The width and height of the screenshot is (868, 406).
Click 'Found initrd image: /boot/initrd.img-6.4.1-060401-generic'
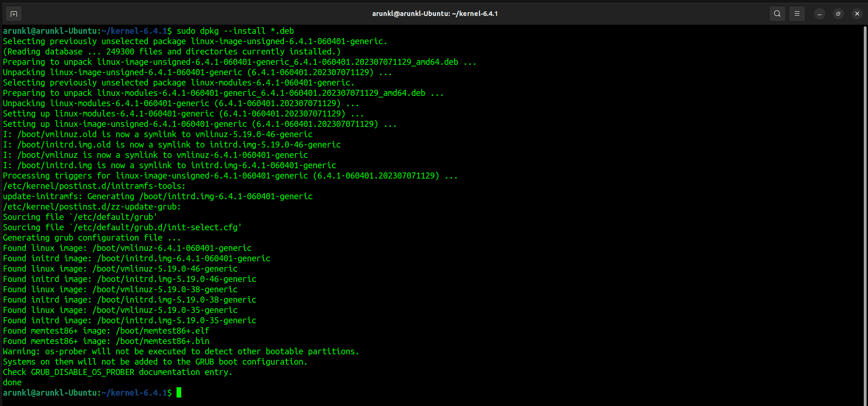[x=137, y=258]
